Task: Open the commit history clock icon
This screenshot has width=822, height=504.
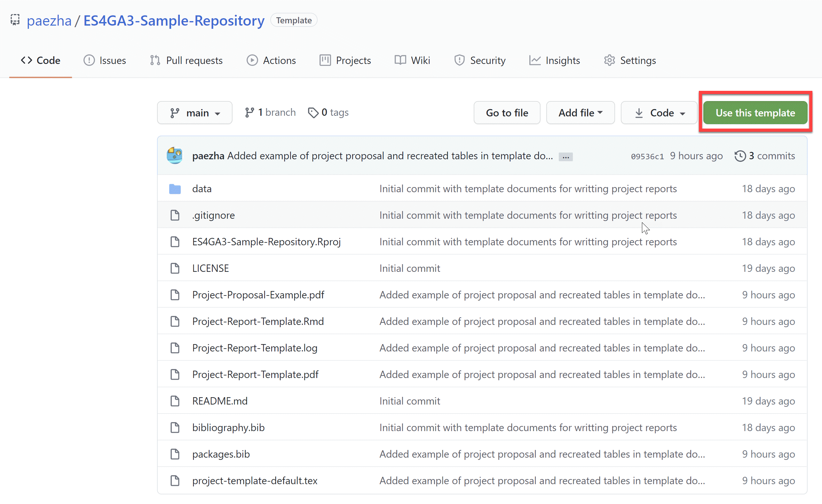Action: 740,156
